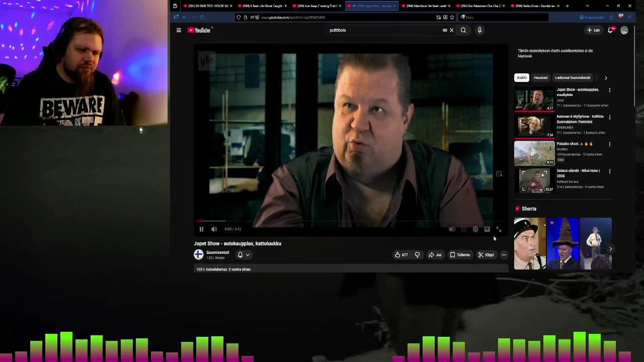Bookmark this page with the star icon

coord(452,17)
